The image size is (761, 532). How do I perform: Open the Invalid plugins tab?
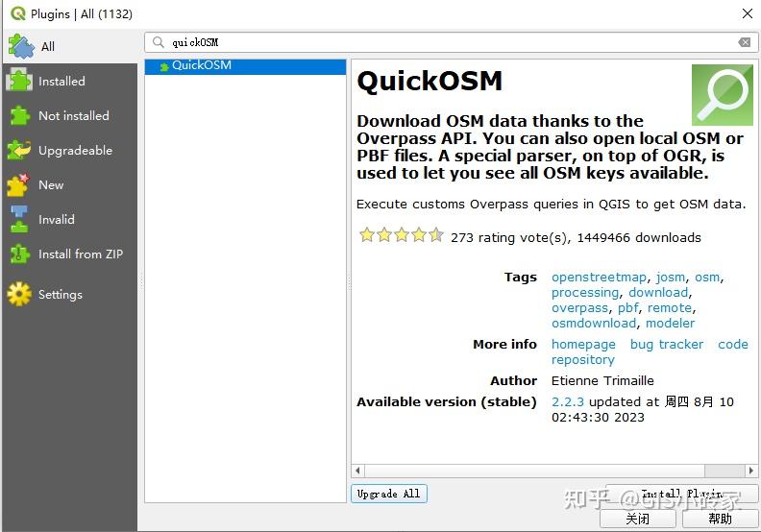pos(70,219)
